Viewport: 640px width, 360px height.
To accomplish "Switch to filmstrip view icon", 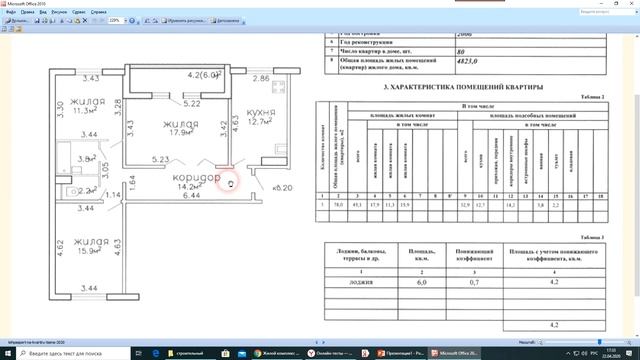I will click(11, 29).
